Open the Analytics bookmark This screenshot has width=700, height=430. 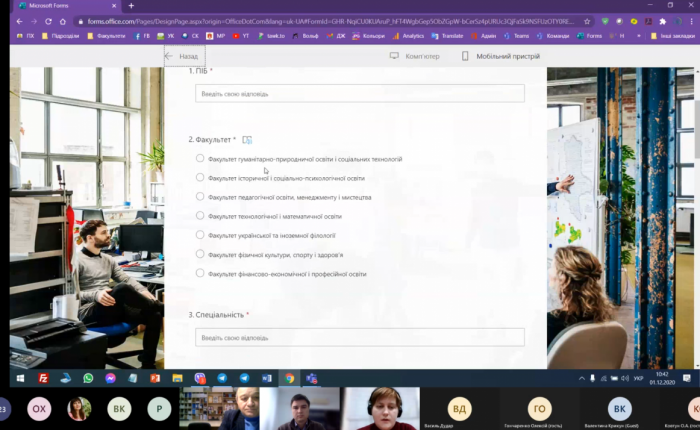pyautogui.click(x=408, y=36)
